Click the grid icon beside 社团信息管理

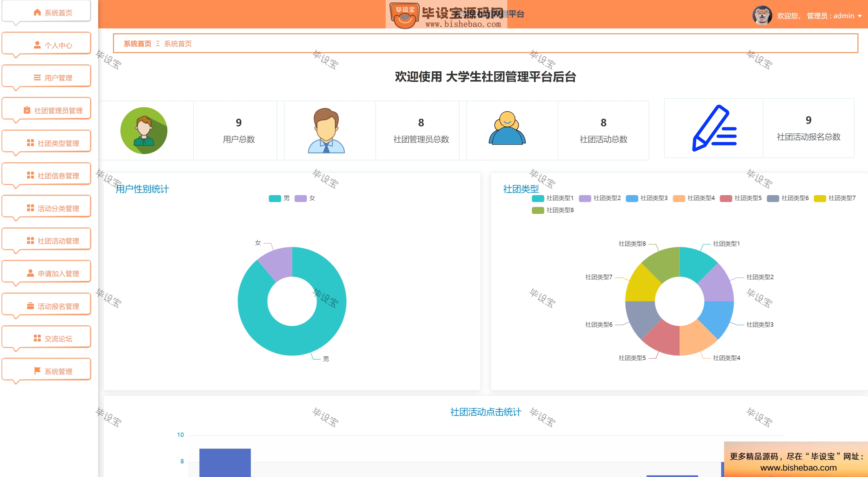click(30, 175)
